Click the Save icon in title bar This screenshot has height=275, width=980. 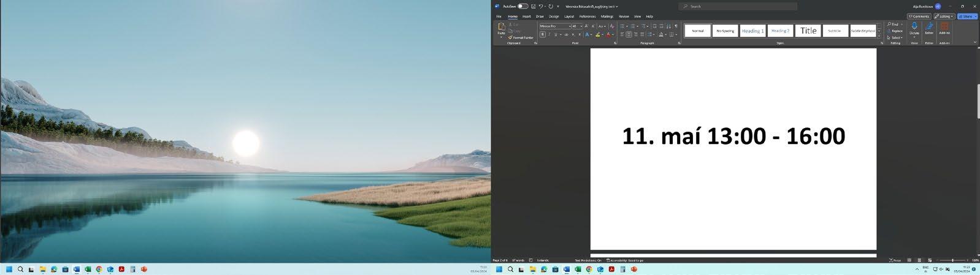pos(534,6)
